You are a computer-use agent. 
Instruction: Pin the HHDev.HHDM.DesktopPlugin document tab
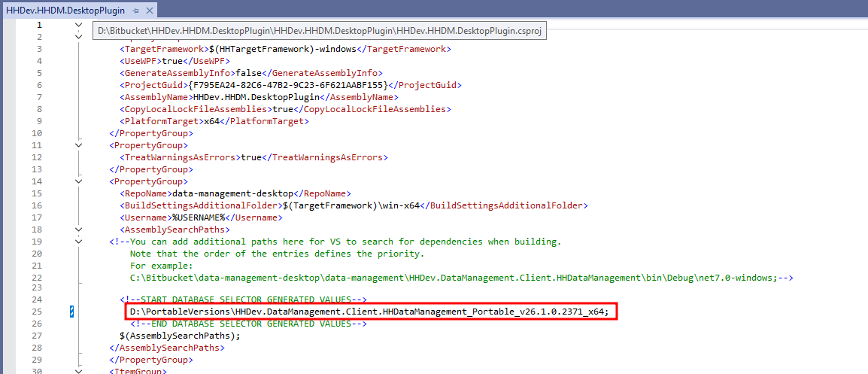[x=135, y=11]
